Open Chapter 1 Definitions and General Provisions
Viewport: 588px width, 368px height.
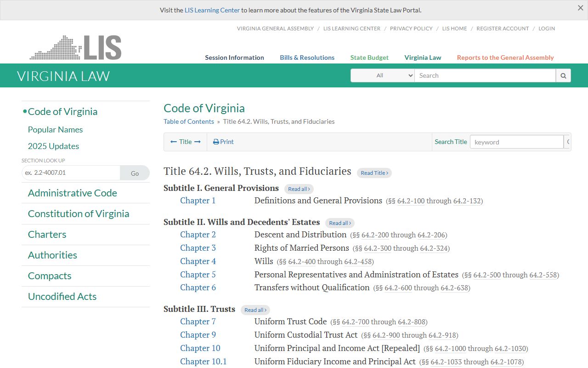(198, 201)
